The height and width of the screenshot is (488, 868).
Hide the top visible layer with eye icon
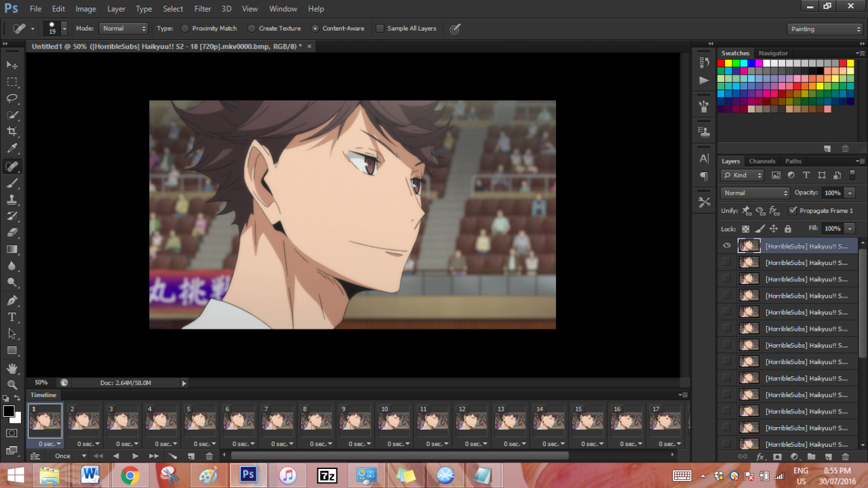click(x=727, y=246)
